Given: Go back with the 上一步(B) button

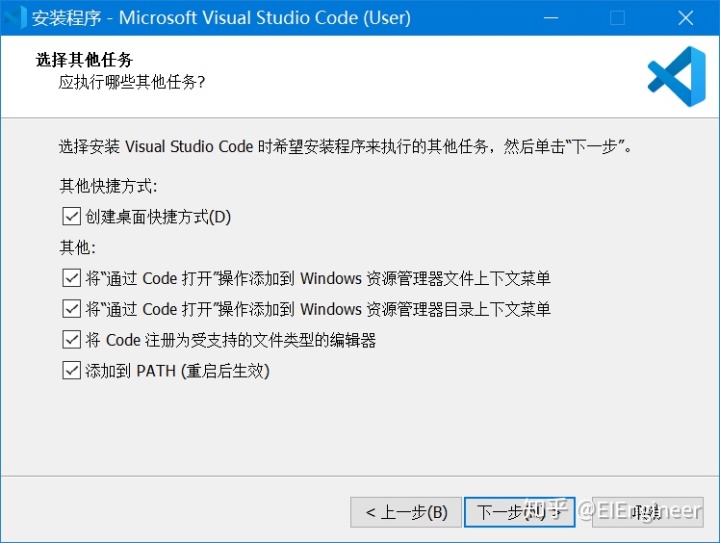Looking at the screenshot, I should (x=406, y=512).
